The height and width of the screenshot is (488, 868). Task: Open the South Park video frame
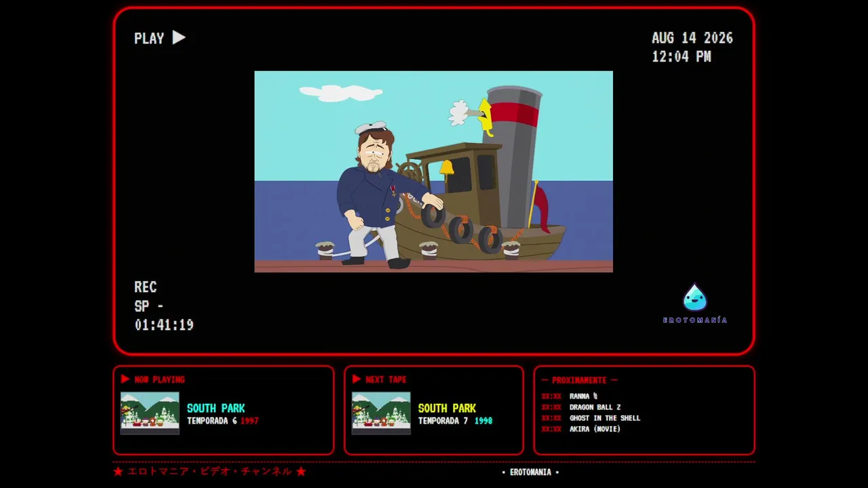click(x=433, y=171)
